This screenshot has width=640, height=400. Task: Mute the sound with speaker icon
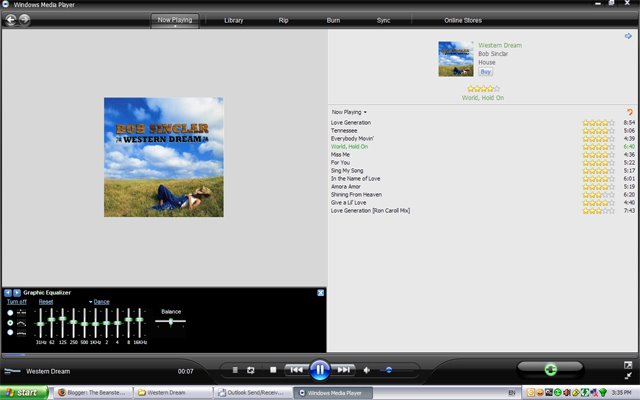367,370
